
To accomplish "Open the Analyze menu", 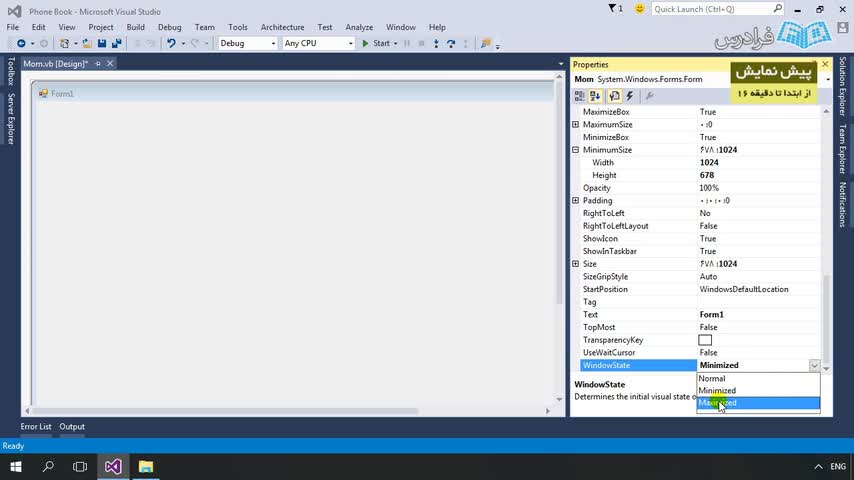I will [359, 27].
